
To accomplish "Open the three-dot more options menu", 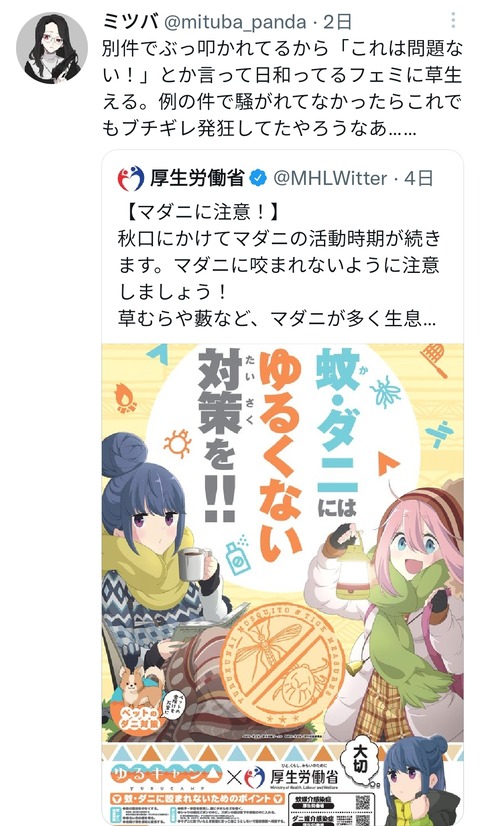I will 453,21.
